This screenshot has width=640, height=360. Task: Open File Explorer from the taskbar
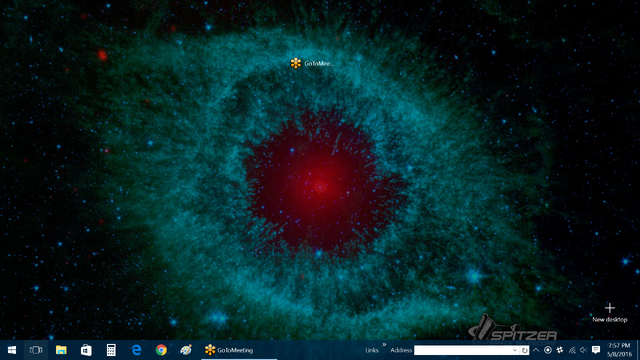(x=61, y=350)
